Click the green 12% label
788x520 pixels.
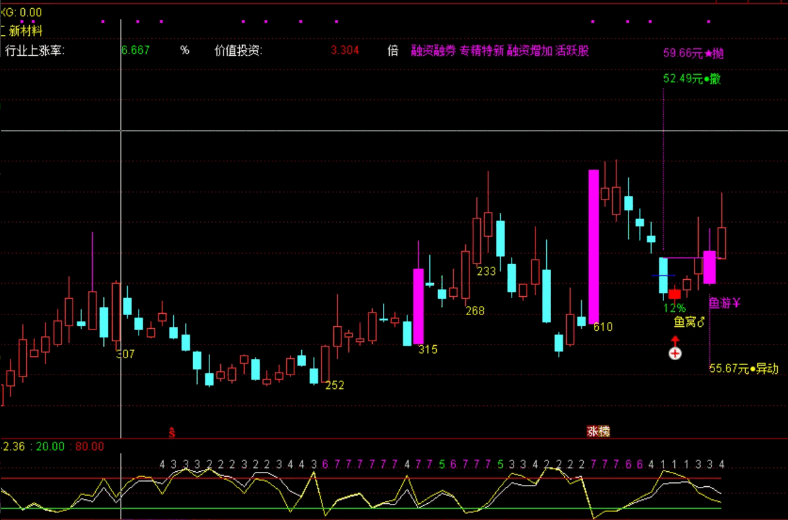coord(674,307)
